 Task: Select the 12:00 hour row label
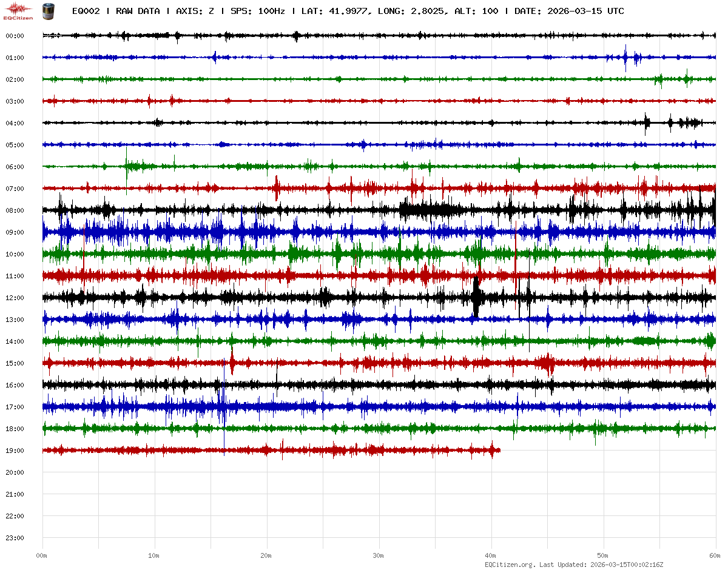tap(15, 298)
